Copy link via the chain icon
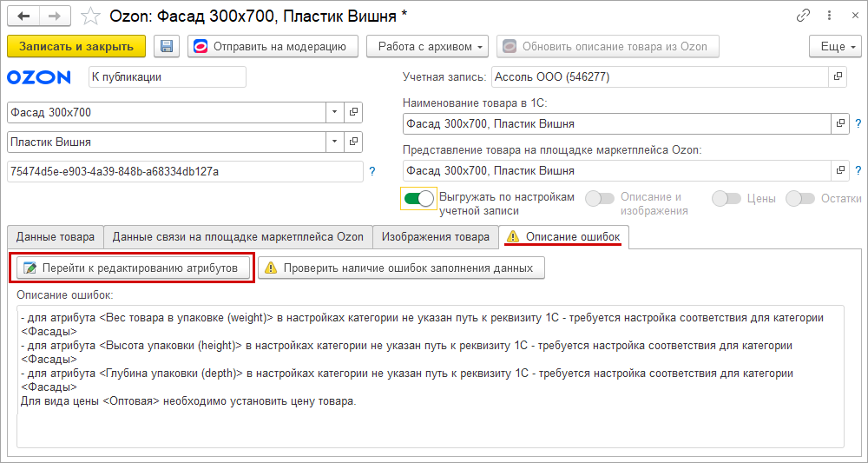This screenshot has height=463, width=868. click(x=803, y=16)
